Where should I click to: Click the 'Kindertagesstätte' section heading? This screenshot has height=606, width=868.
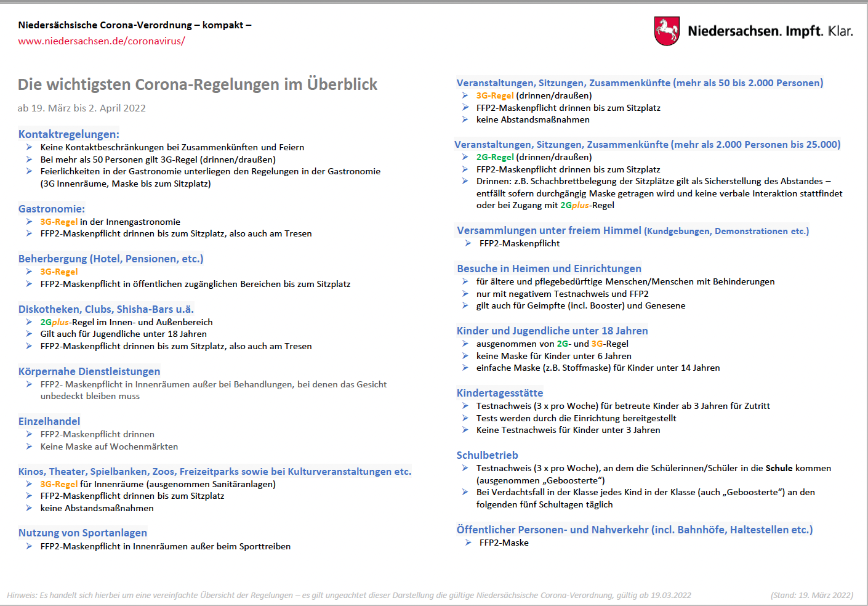pyautogui.click(x=500, y=393)
